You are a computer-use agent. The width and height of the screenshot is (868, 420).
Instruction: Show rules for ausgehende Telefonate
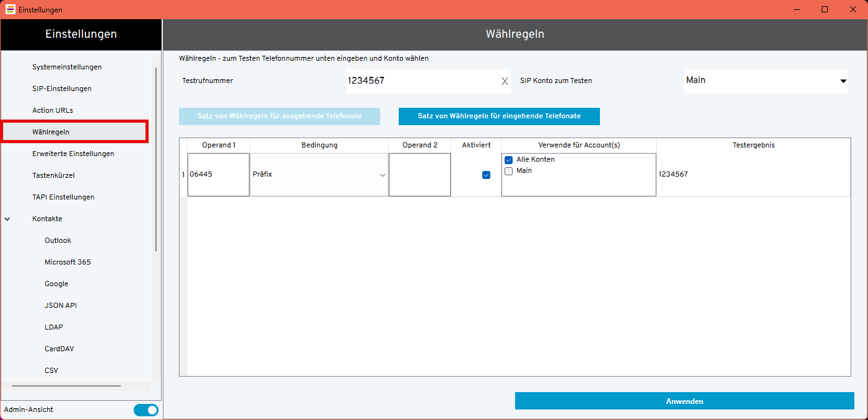(x=279, y=116)
